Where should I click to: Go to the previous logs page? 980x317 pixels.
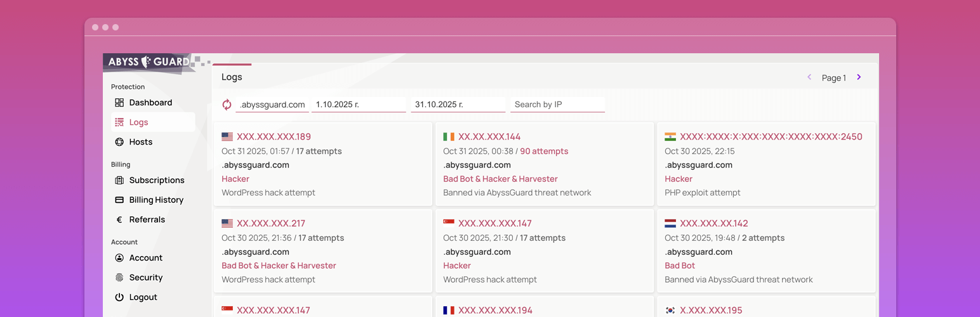click(809, 77)
